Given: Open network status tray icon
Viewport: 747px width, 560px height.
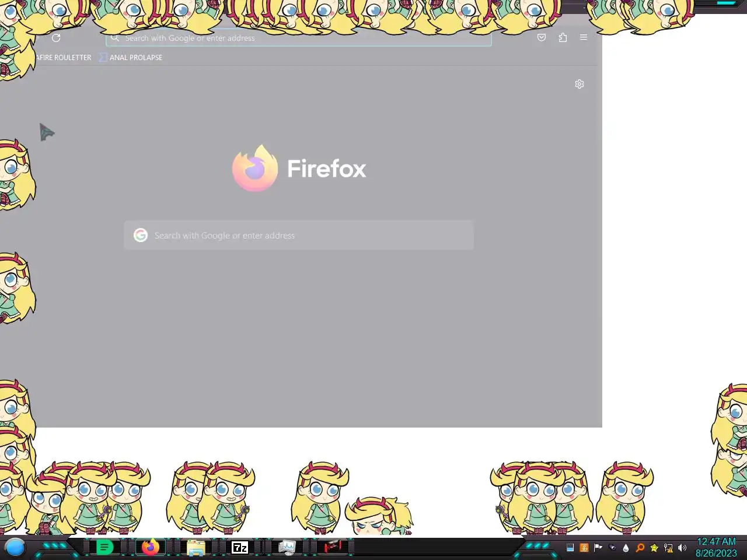Looking at the screenshot, I should pos(668,548).
